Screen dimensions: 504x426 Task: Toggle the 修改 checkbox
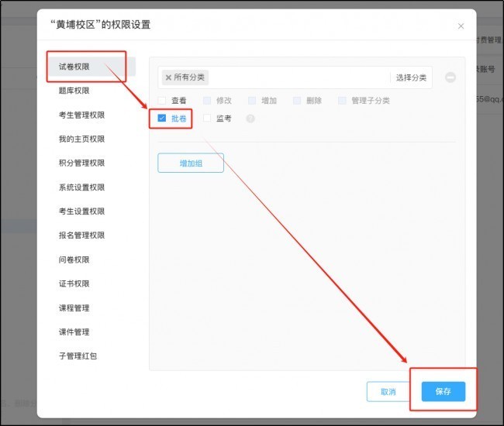207,101
